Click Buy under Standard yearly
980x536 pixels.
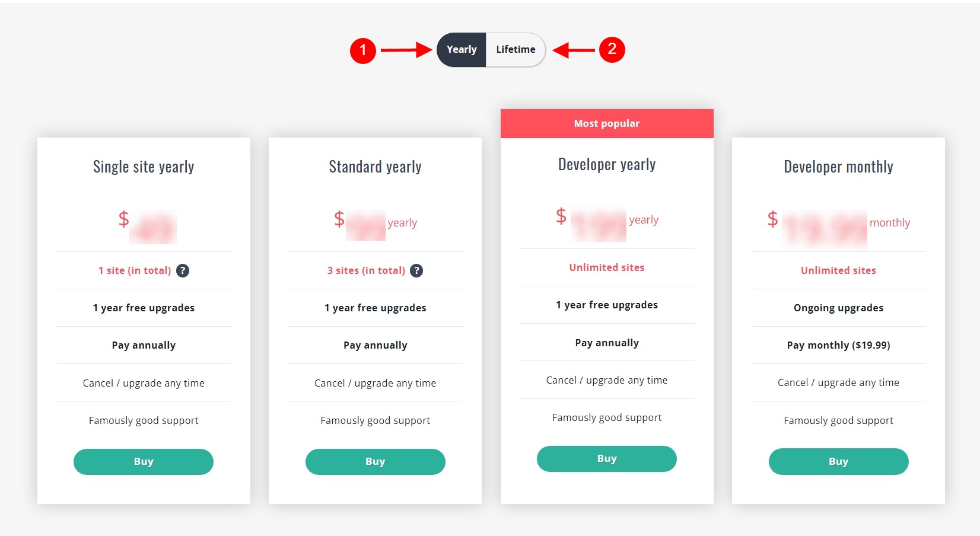[x=375, y=461]
